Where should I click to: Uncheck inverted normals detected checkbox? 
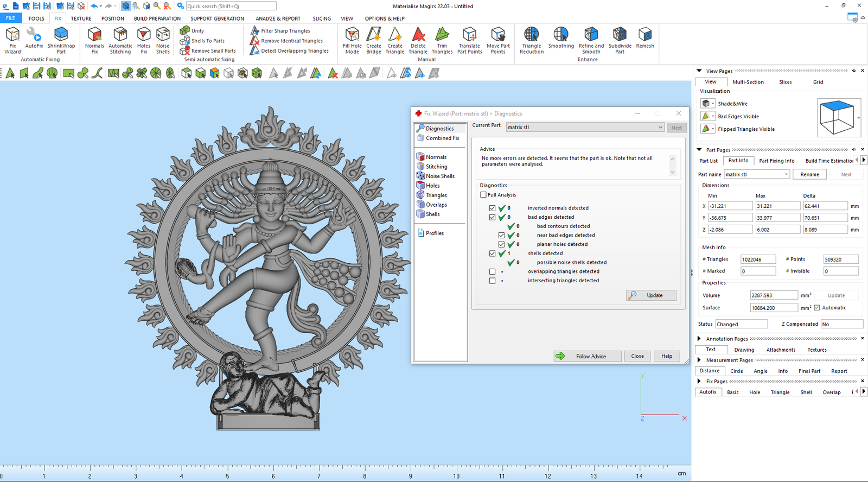(x=492, y=208)
